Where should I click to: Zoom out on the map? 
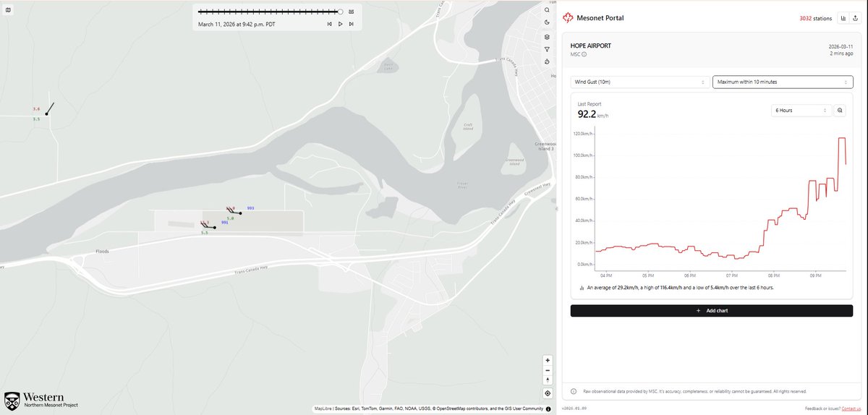[x=548, y=370]
